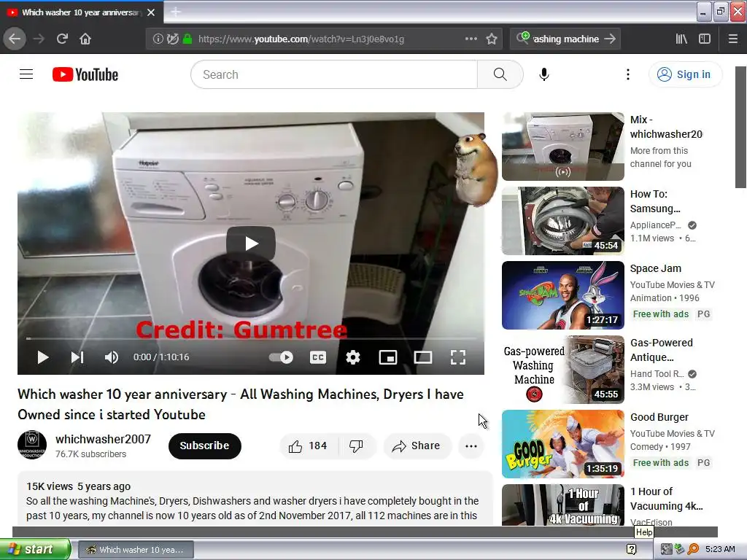This screenshot has height=560, width=747.
Task: Open the search magnifier tray icon
Action: [693, 549]
